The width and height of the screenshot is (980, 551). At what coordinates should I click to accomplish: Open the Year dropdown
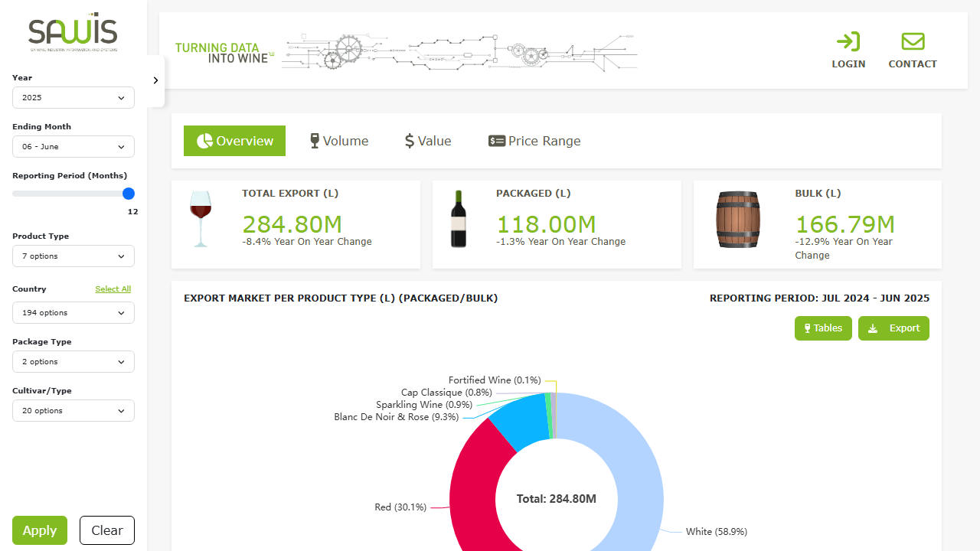pyautogui.click(x=73, y=98)
